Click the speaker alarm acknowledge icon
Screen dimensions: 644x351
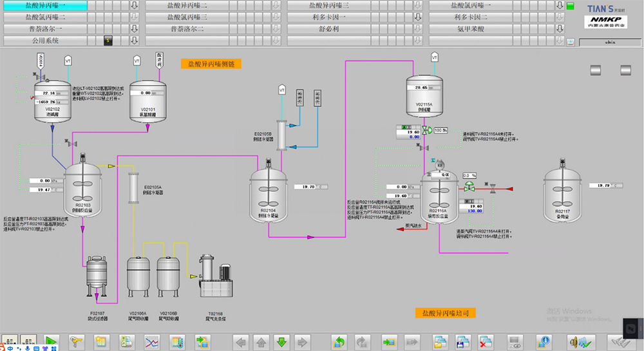click(576, 341)
